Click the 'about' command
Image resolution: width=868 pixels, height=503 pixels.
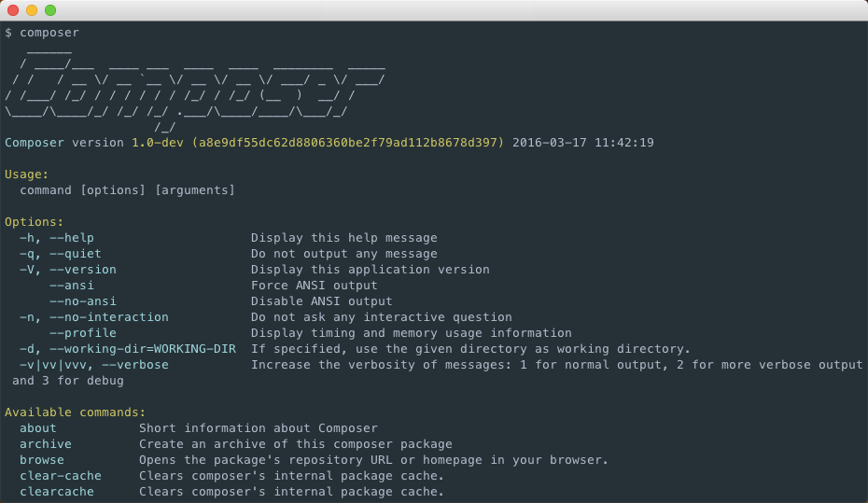38,428
